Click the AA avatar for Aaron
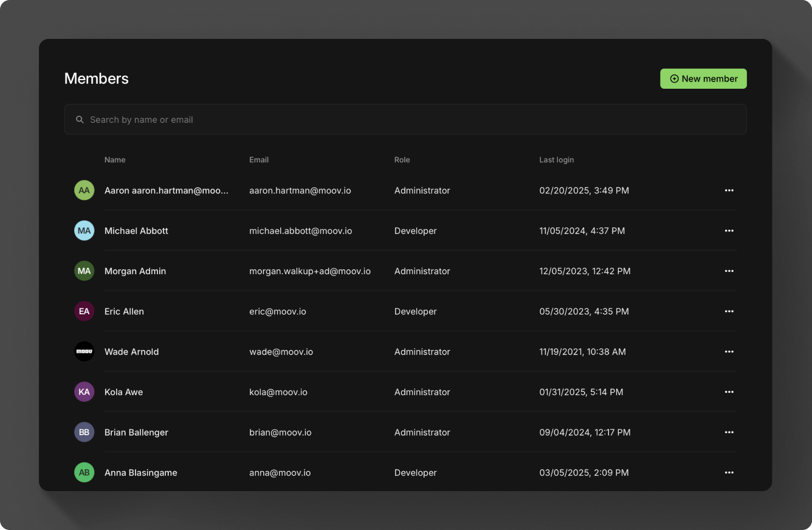This screenshot has height=530, width=812. click(84, 190)
